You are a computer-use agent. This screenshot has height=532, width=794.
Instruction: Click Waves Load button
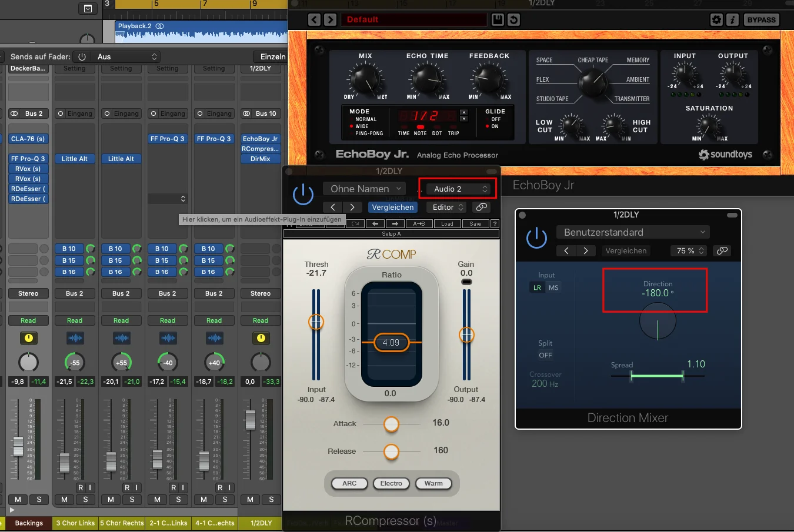tap(447, 223)
